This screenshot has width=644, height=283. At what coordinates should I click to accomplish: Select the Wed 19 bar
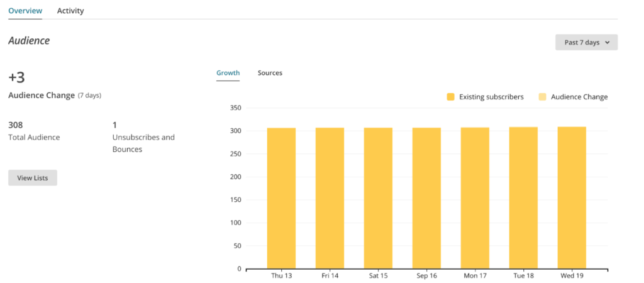[x=572, y=197]
